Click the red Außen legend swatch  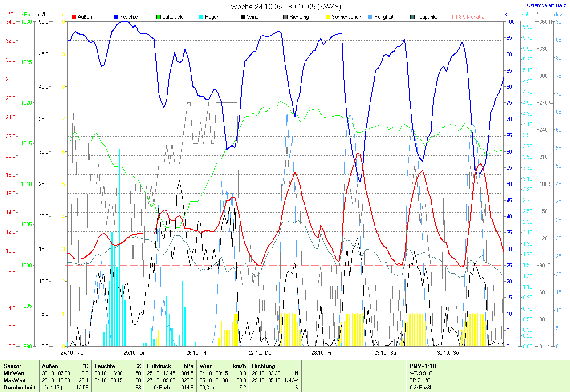tap(74, 17)
